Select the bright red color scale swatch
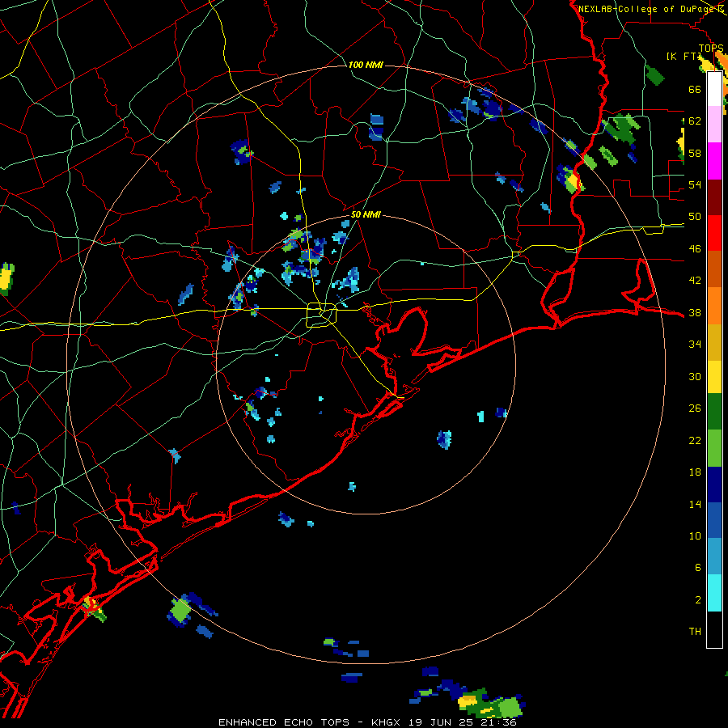This screenshot has height=728, width=728. [714, 233]
